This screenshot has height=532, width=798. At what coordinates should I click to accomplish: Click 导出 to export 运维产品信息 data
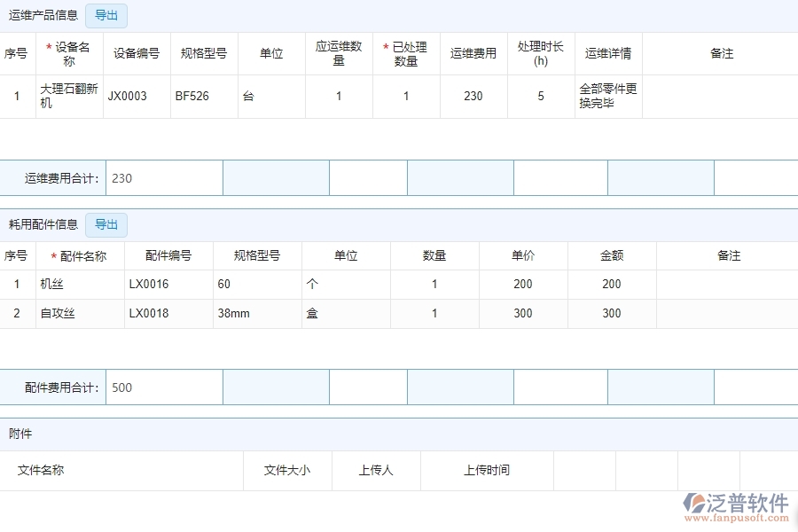pyautogui.click(x=106, y=15)
